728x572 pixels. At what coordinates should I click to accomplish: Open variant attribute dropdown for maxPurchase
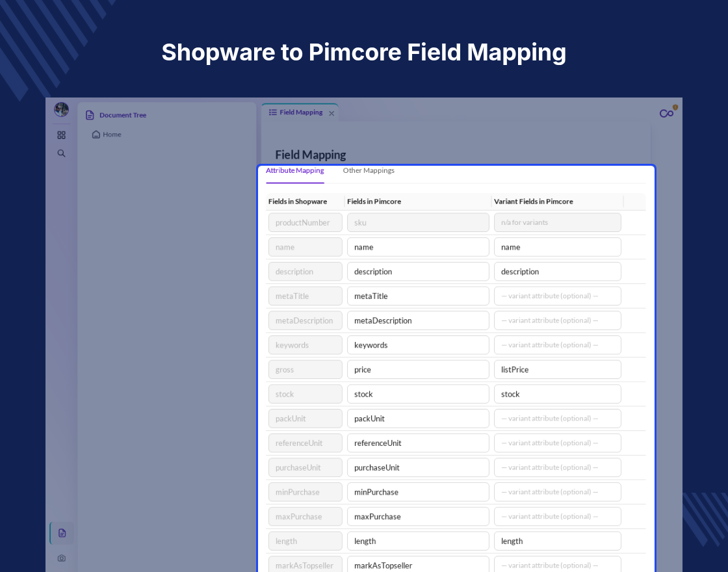[x=557, y=517]
